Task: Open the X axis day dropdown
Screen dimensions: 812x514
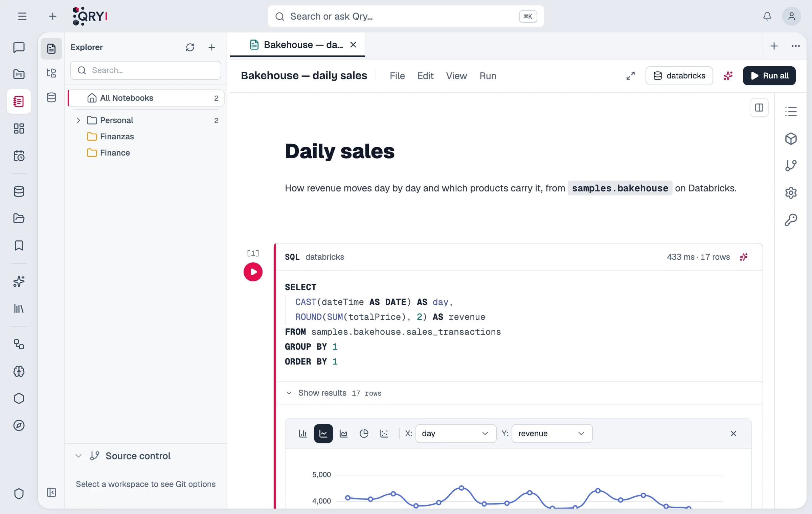Action: 456,434
